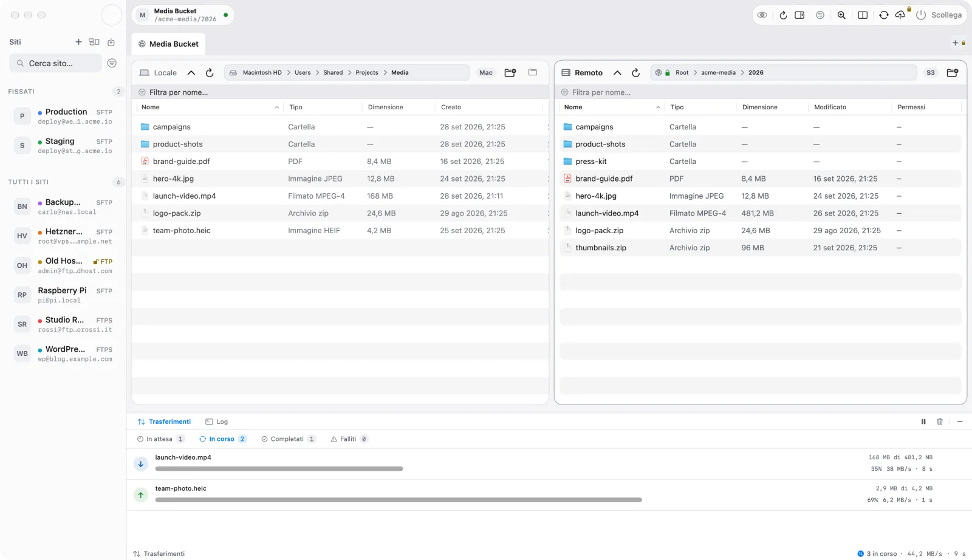Viewport: 972px width, 560px height.
Task: Go up one folder in the Remoto pane
Action: (617, 73)
